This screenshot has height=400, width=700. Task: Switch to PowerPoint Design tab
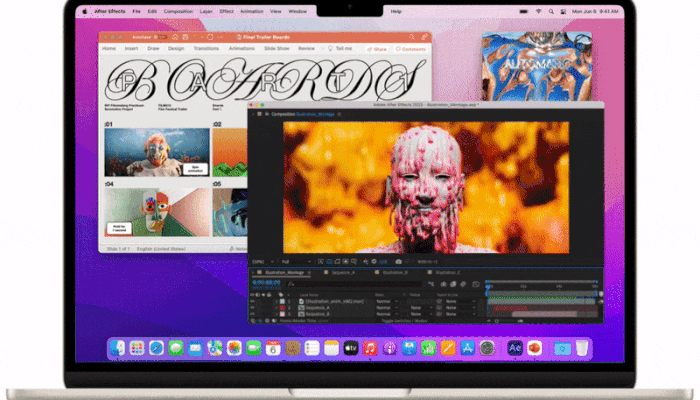point(176,48)
